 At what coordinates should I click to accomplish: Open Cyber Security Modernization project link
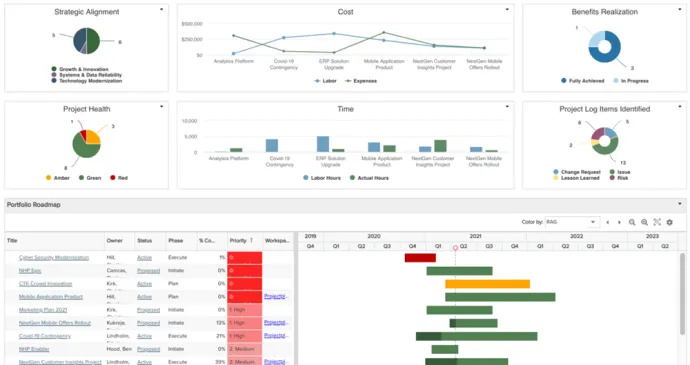pos(54,258)
